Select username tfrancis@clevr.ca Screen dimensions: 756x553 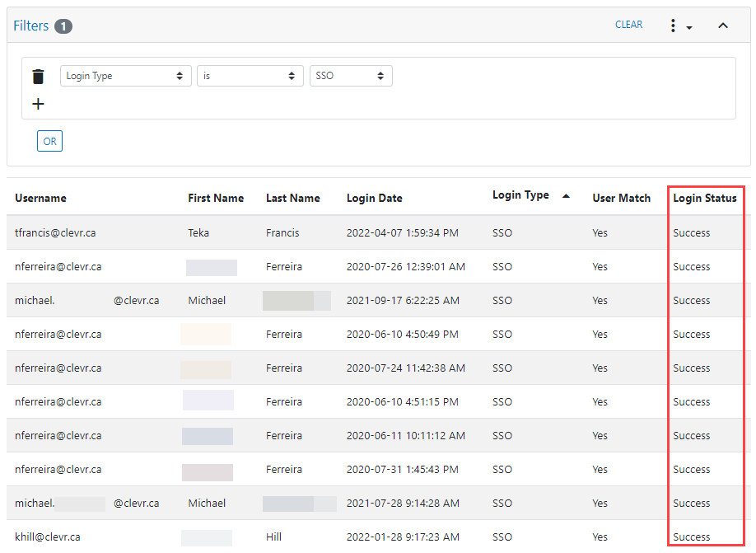point(55,232)
